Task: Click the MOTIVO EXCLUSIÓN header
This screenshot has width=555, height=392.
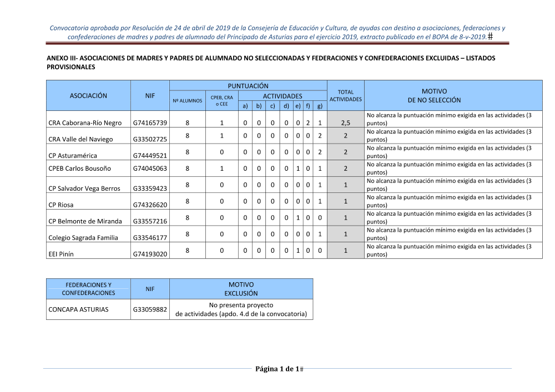Action: (241, 289)
